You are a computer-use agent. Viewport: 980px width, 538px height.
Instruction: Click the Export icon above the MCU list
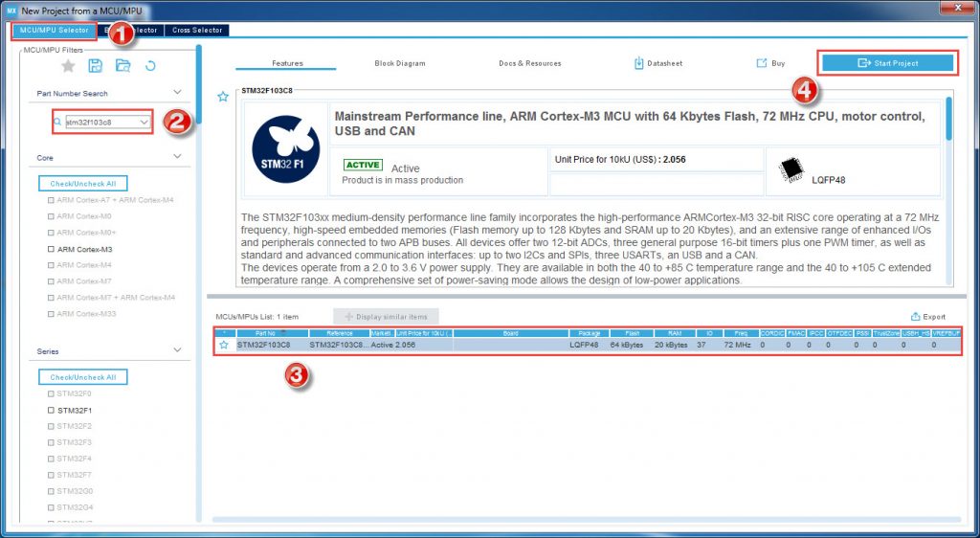tap(916, 316)
